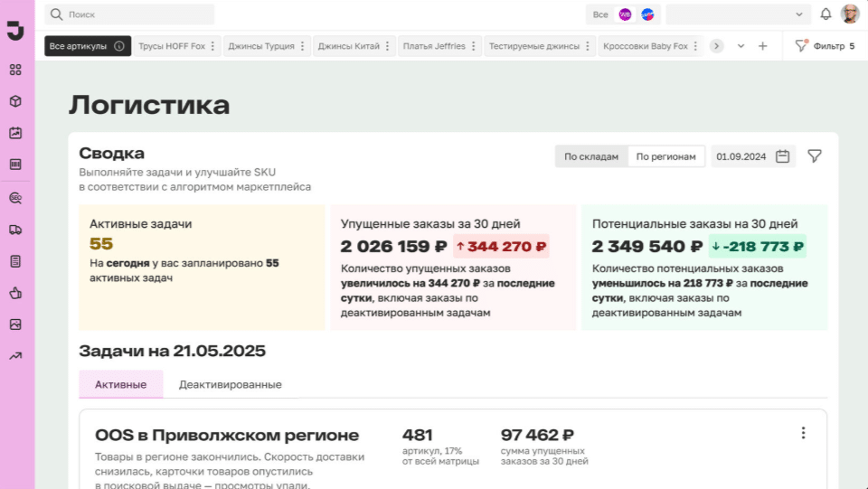The width and height of the screenshot is (868, 489).
Task: Open the user avatar profile
Action: coord(850,14)
